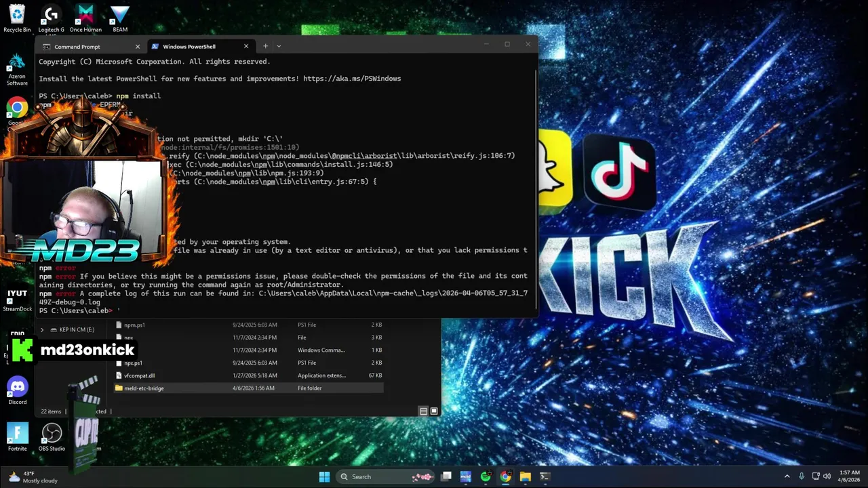This screenshot has width=868, height=488.
Task: Click the meld-etc-bridge folder icon
Action: [x=119, y=388]
